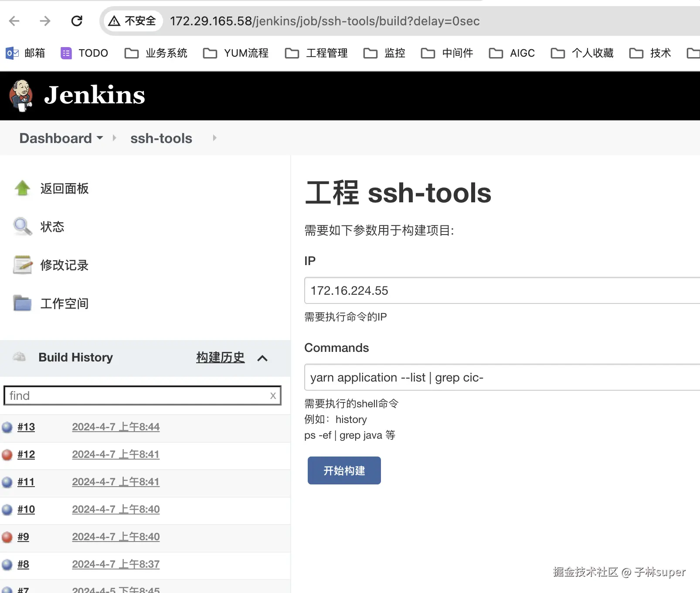Click the green up arrow icon
Screen dimensions: 700x593
point(22,188)
